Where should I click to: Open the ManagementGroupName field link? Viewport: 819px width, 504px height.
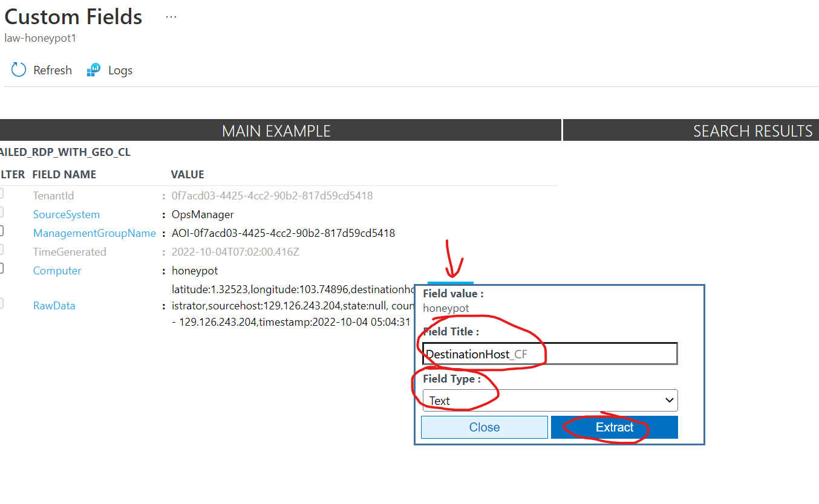(x=94, y=233)
